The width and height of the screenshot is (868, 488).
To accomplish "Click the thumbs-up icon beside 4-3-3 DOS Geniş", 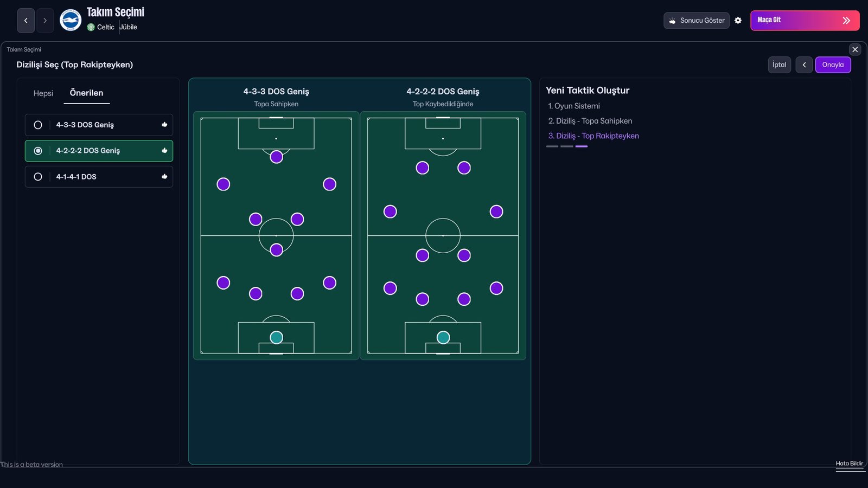I will tap(164, 124).
